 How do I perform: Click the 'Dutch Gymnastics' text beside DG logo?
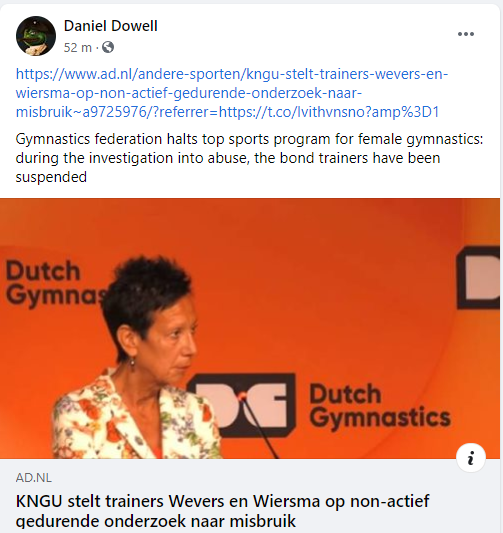click(380, 406)
